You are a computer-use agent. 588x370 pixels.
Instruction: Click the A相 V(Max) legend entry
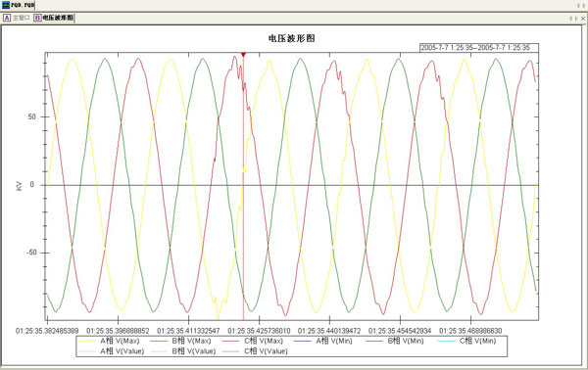click(x=109, y=341)
